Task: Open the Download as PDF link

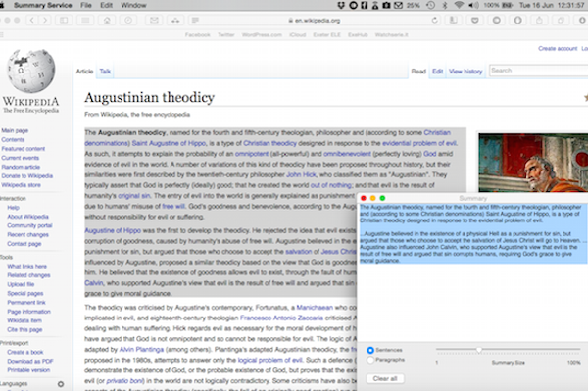Action: (x=30, y=361)
